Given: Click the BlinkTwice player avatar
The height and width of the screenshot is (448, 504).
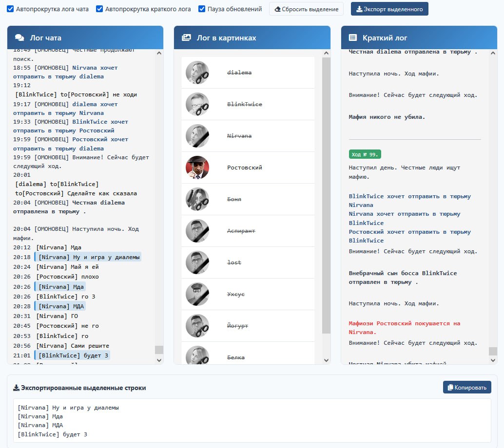Looking at the screenshot, I should coord(197,104).
